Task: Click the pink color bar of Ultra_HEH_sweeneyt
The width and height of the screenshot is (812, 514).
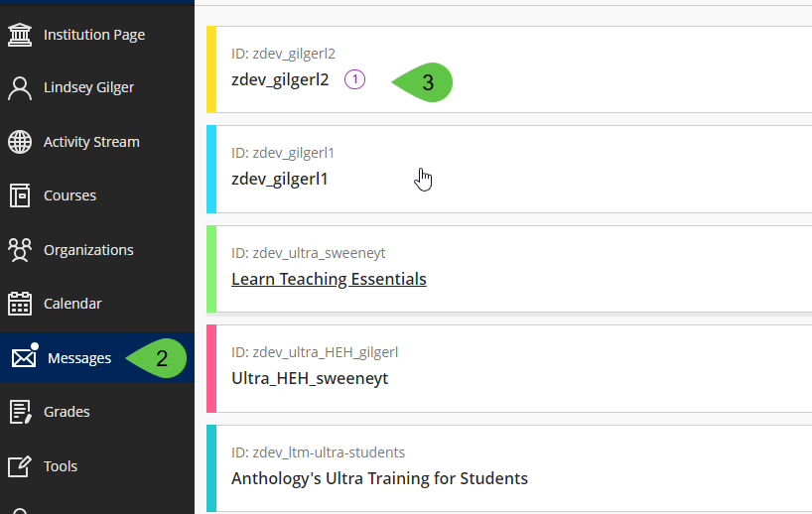Action: [x=211, y=368]
